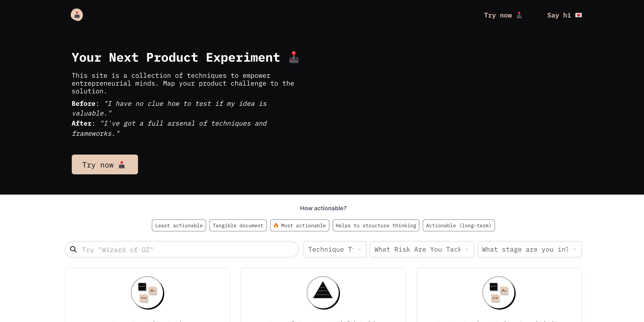Expand the What Risk Are You Tackling dropdown
The height and width of the screenshot is (322, 644).
tap(422, 249)
